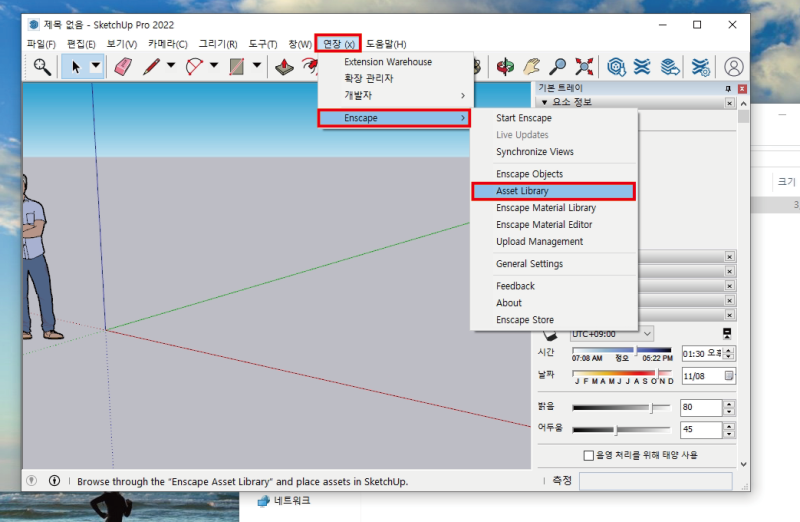Close the default tray with red X

pos(742,89)
